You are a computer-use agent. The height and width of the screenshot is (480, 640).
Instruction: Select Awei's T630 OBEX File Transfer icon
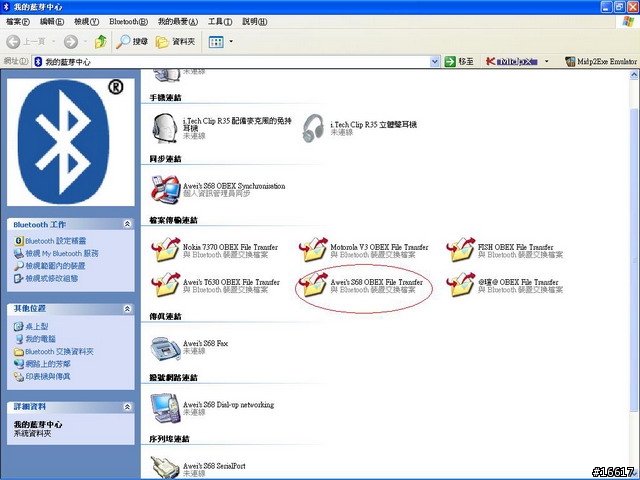tap(165, 285)
